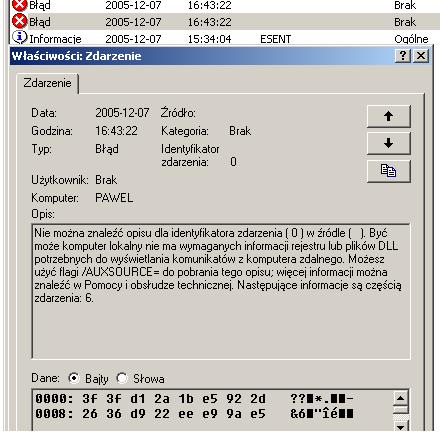
Task: Go to next event with down arrow button
Action: coord(388,143)
